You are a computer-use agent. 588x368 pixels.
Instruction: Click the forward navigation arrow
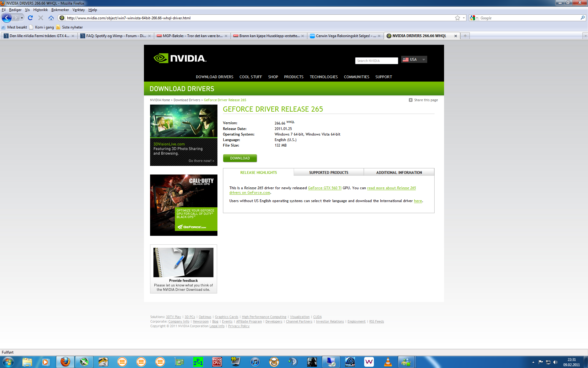[16, 18]
